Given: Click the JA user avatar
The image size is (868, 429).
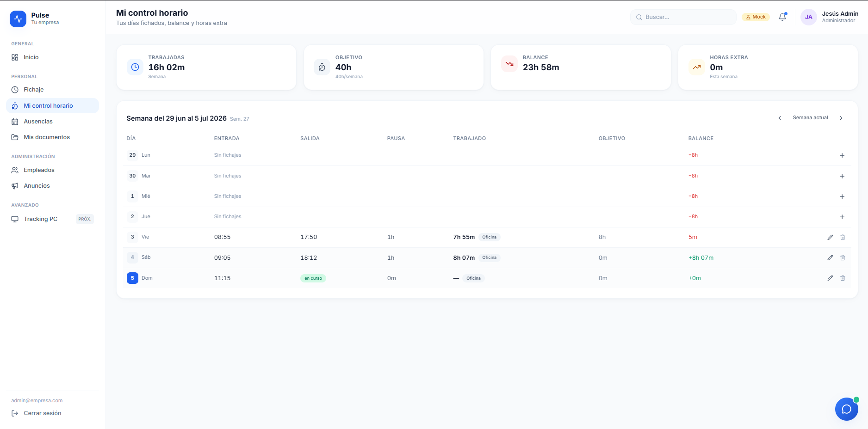Looking at the screenshot, I should (x=809, y=17).
